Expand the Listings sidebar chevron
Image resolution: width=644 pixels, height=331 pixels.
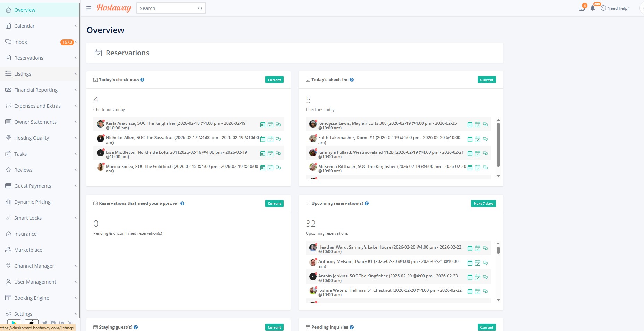coord(76,74)
